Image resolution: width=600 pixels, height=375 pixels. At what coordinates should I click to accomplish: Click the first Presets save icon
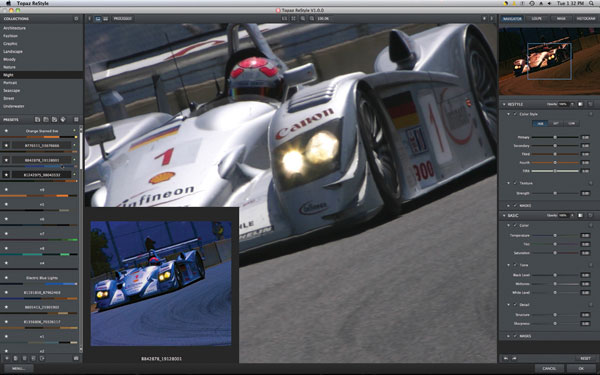(38, 119)
